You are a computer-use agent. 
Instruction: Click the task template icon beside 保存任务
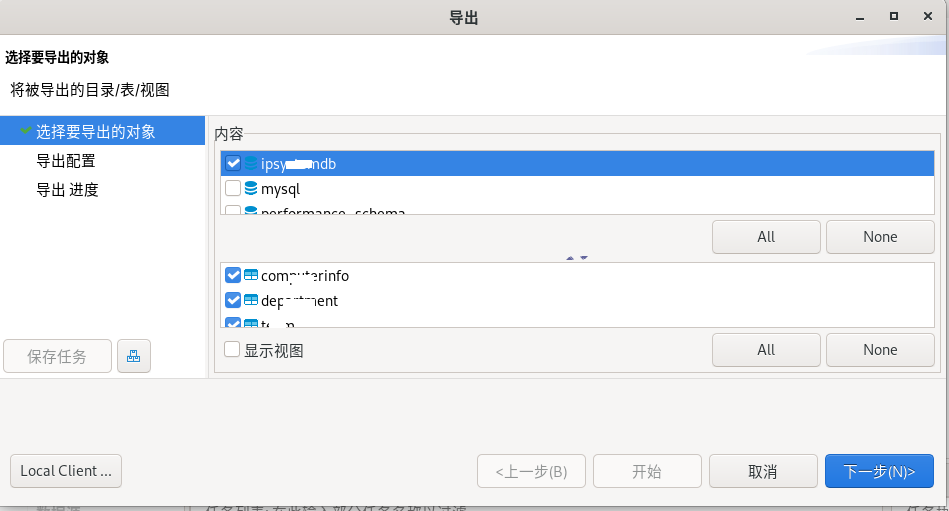point(134,356)
